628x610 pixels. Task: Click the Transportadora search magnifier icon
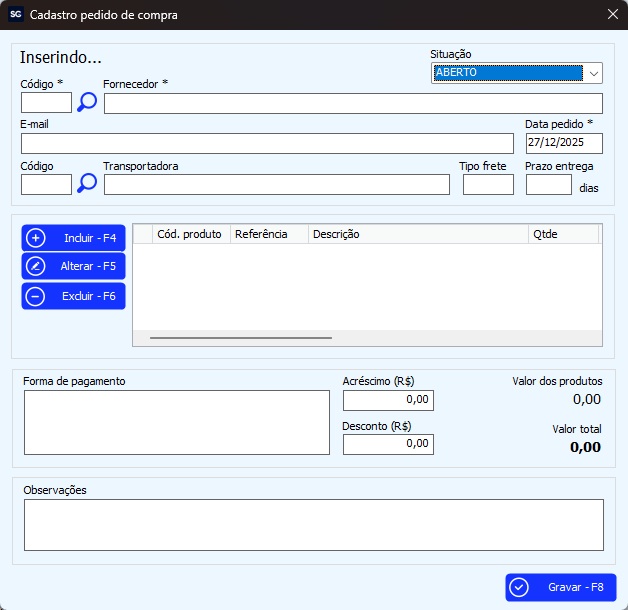(x=87, y=183)
